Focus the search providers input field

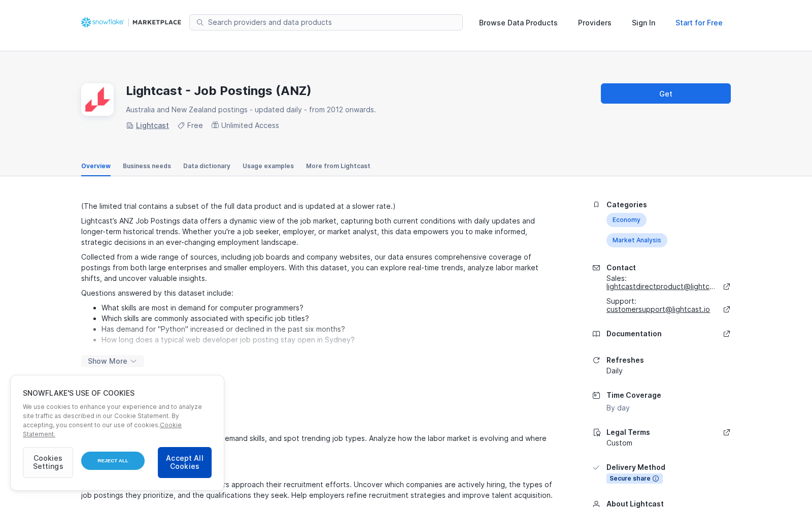click(x=326, y=22)
